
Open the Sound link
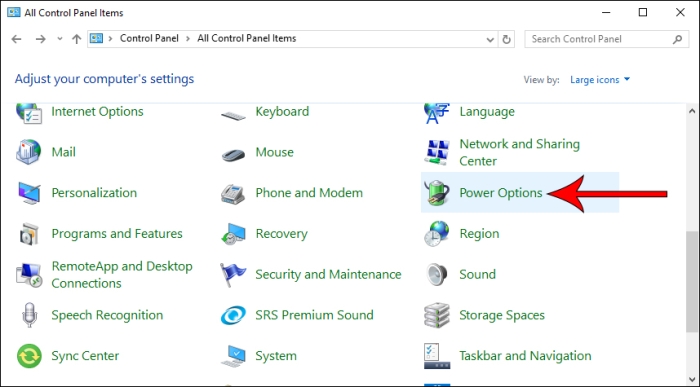pyautogui.click(x=478, y=275)
